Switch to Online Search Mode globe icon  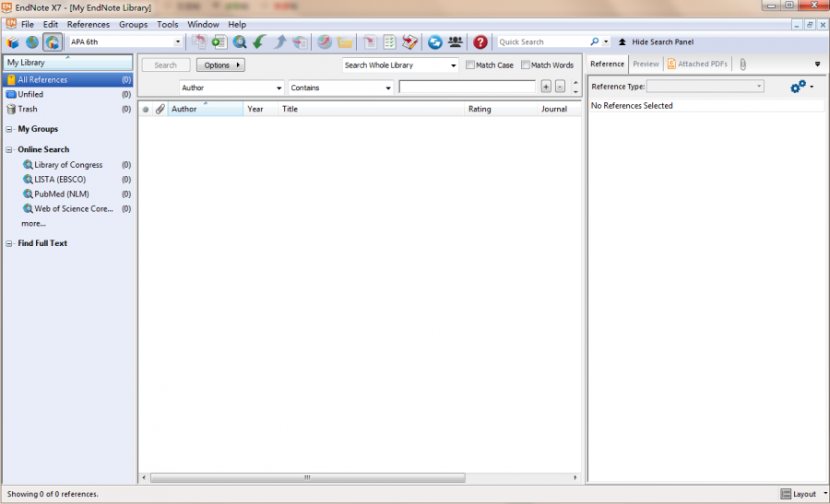coord(32,41)
